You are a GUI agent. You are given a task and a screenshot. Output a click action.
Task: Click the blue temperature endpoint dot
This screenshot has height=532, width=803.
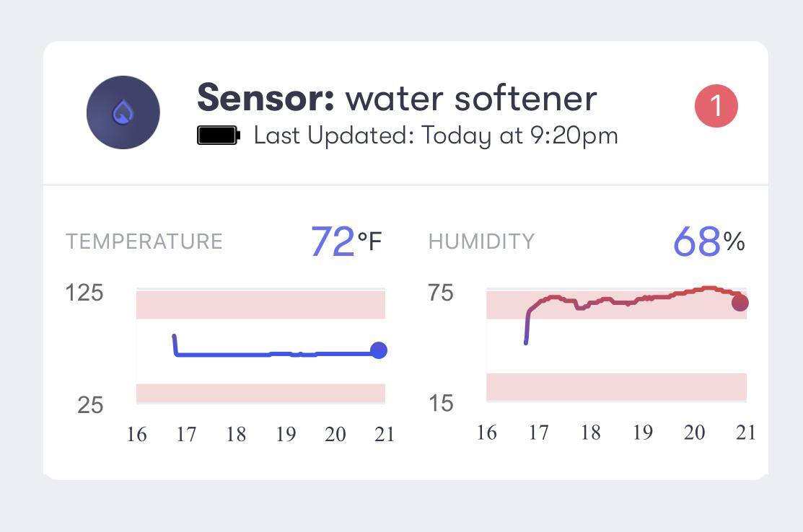(378, 350)
